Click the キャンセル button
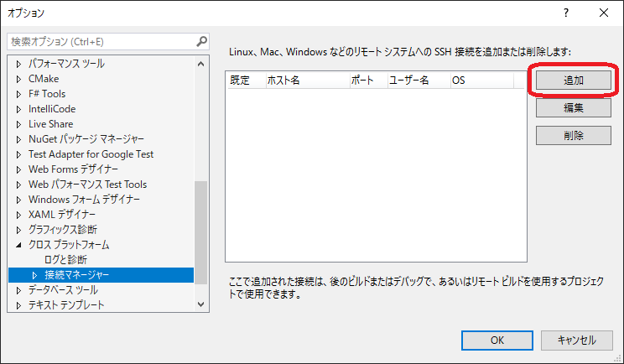Image resolution: width=624 pixels, height=364 pixels. pyautogui.click(x=577, y=341)
